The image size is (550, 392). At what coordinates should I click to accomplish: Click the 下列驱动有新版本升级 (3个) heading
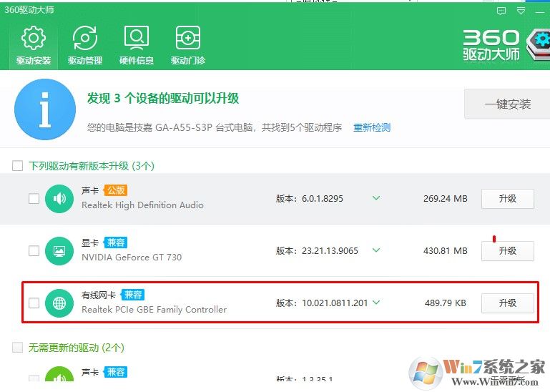coord(92,166)
